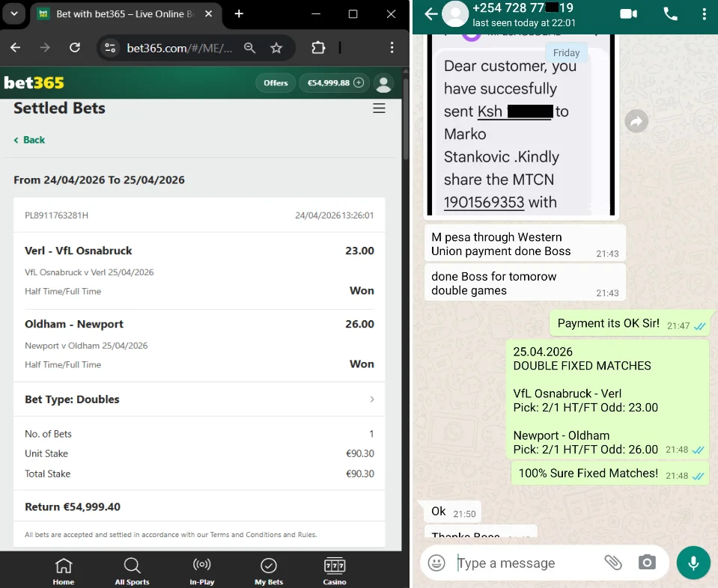This screenshot has width=718, height=588.
Task: Attach a file with the paperclip
Action: pos(612,563)
